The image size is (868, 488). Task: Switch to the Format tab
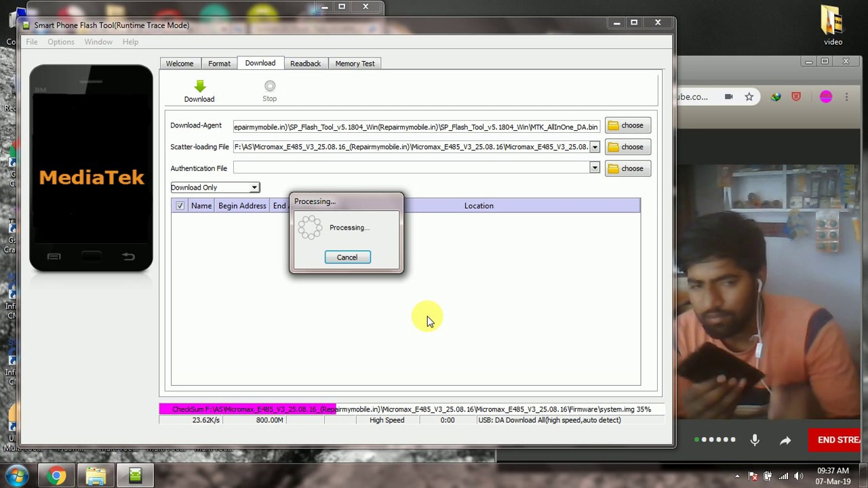(x=219, y=64)
